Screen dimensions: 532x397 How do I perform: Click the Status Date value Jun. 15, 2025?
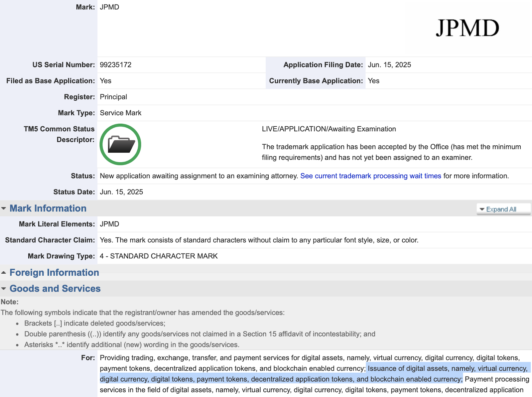coord(121,192)
